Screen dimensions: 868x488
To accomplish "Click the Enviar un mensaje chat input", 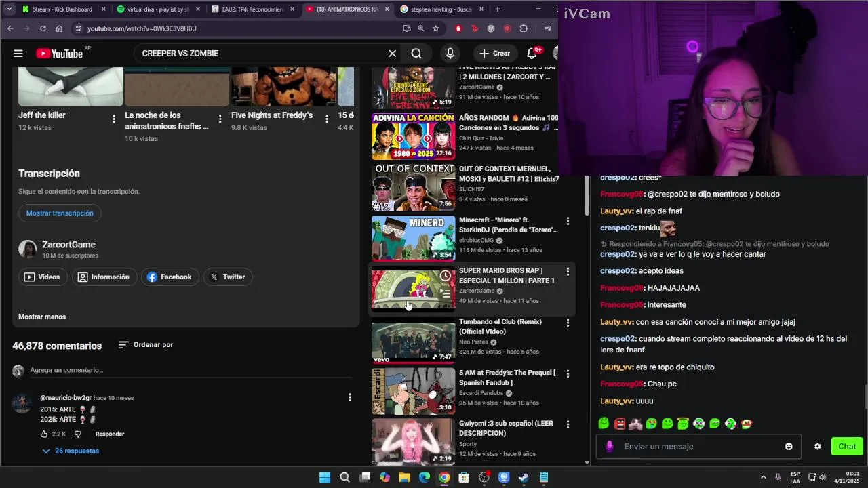I will pos(698,447).
